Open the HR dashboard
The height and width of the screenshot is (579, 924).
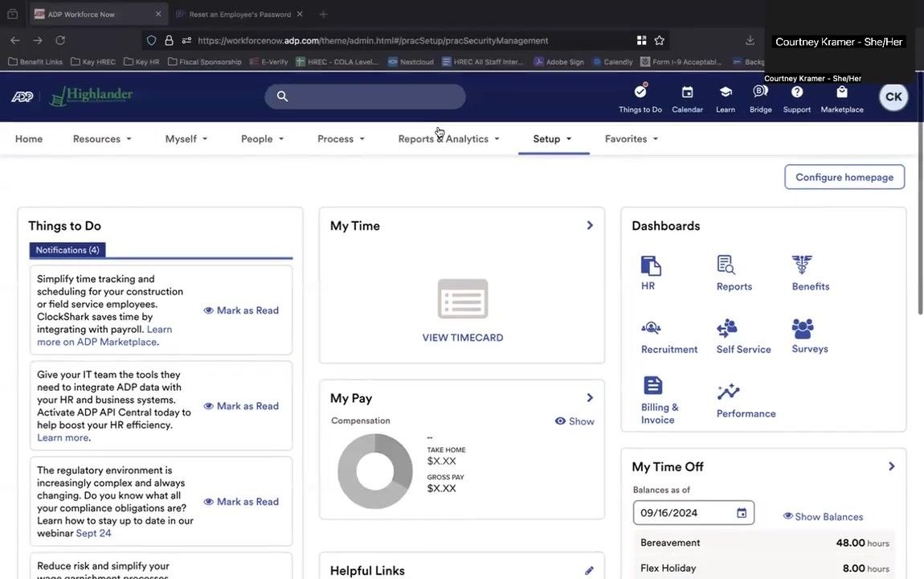point(650,273)
